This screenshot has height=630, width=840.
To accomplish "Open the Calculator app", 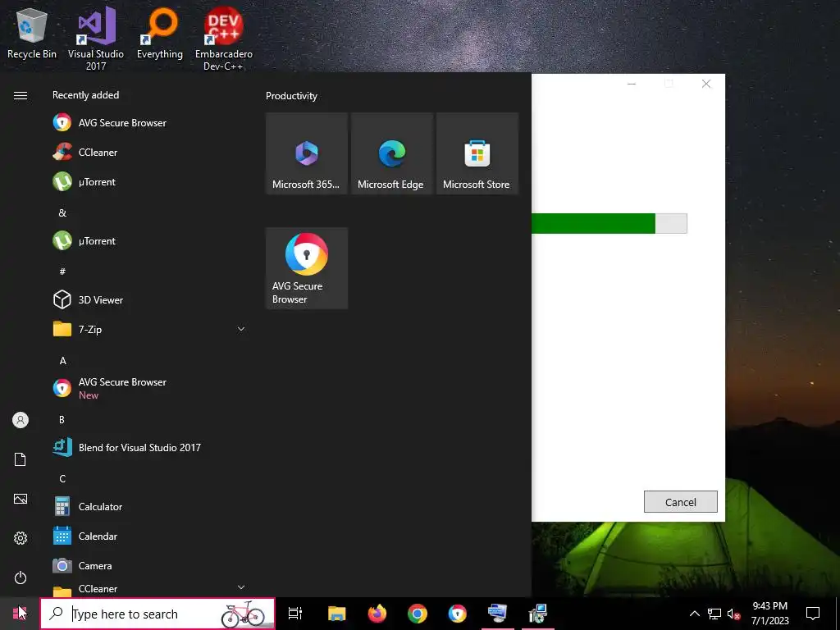I will point(150,507).
